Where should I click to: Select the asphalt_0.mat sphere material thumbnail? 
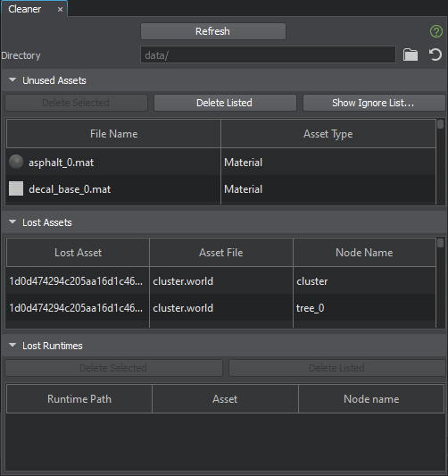(16, 162)
